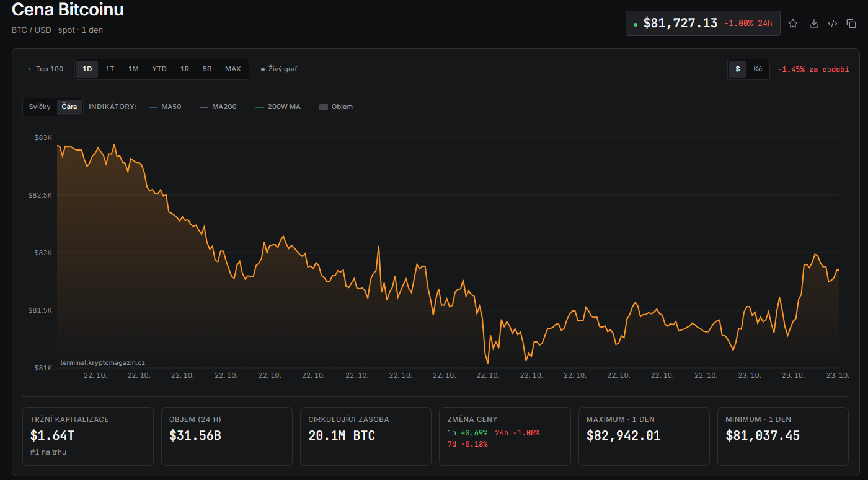
Task: Click the terminal.kryptomagazin.cz link on chart
Action: coord(102,362)
